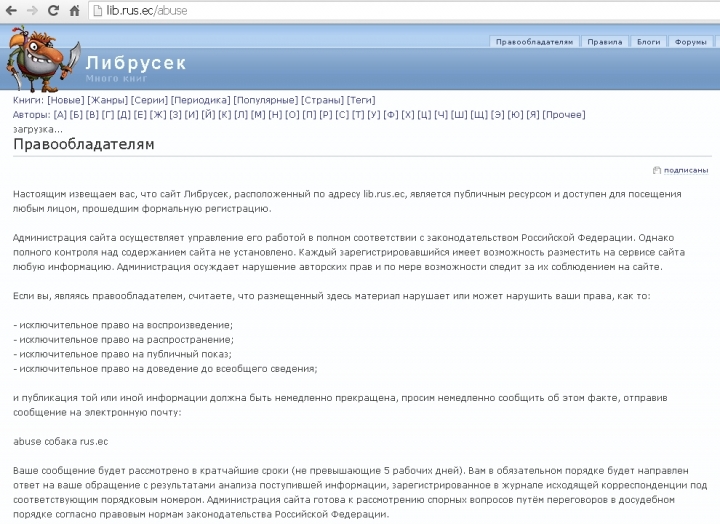720x524 pixels.
Task: Click the 'загрузка...' status text
Action: [x=38, y=130]
